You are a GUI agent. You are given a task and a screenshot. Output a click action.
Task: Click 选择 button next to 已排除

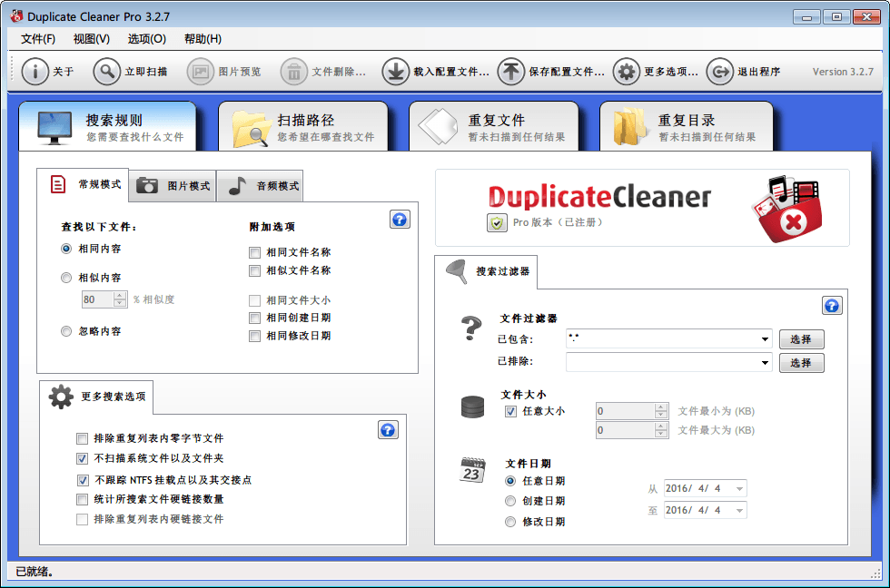(x=801, y=363)
